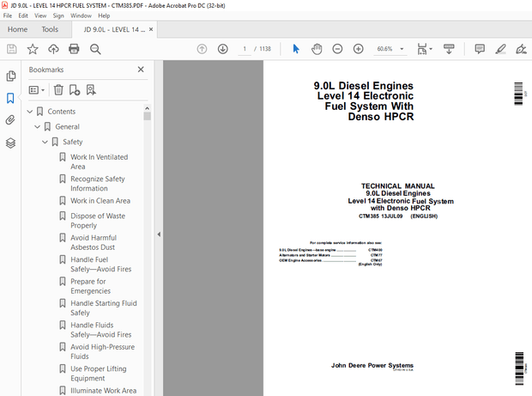The height and width of the screenshot is (396, 532).
Task: Close the Bookmarks panel
Action: click(141, 70)
